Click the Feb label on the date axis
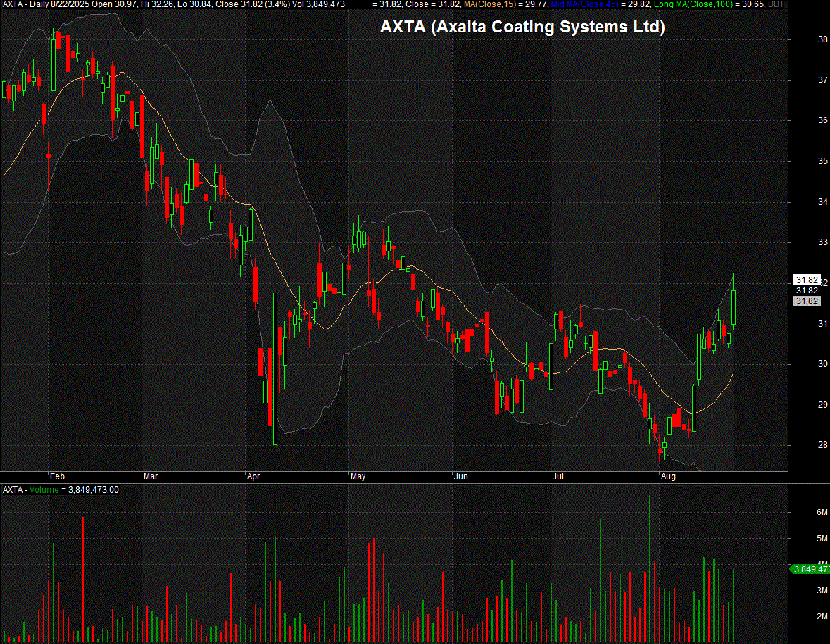Viewport: 830px width, 644px height. (57, 476)
